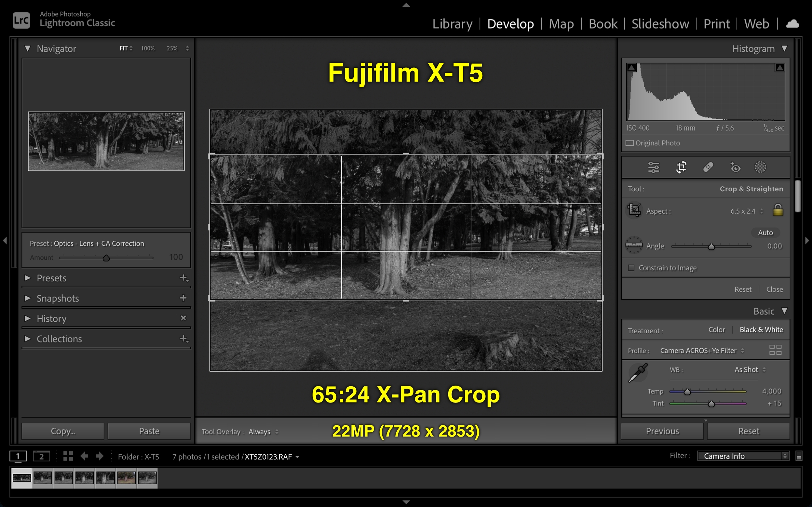Go forward with the filmstrip right arrow
812x507 pixels.
tap(100, 456)
